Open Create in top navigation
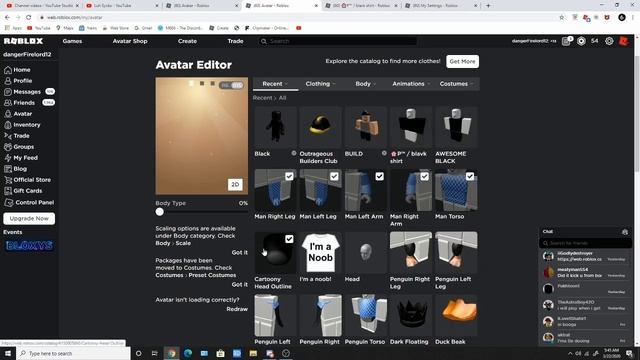This screenshot has height=360, width=640. (x=187, y=41)
